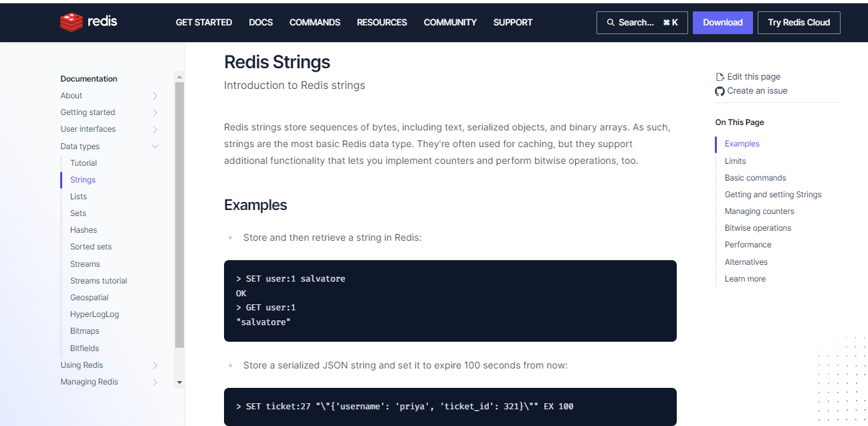The height and width of the screenshot is (426, 868).
Task: Open the Sorted sets sidebar page
Action: click(x=91, y=247)
